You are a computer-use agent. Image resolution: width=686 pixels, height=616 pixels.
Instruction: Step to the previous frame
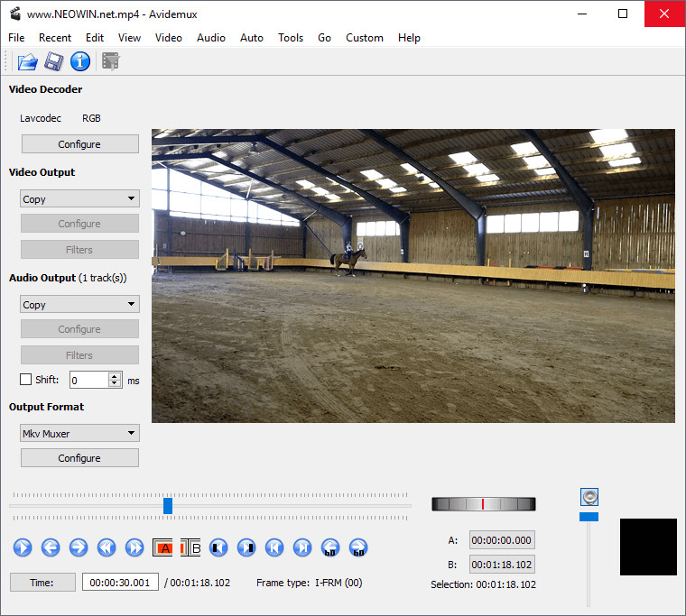click(51, 547)
